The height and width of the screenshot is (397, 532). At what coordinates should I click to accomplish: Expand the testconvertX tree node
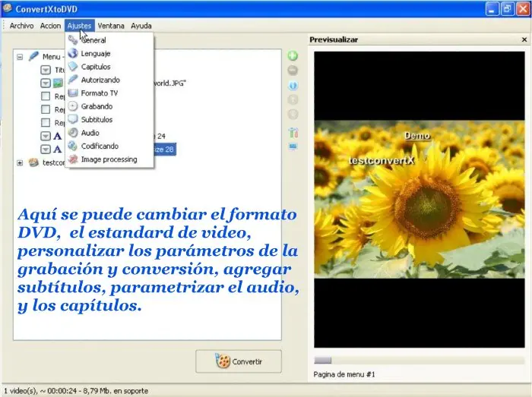pyautogui.click(x=21, y=162)
